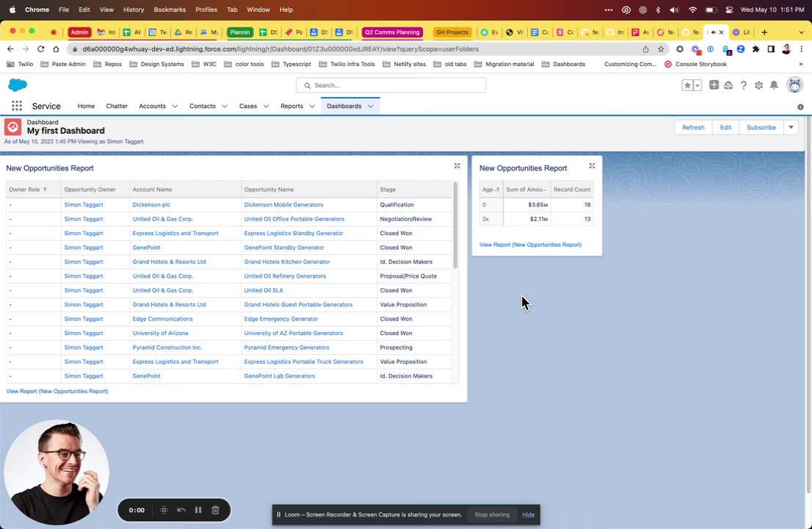Image resolution: width=812 pixels, height=529 pixels.
Task: Go to the Home tab
Action: pyautogui.click(x=86, y=107)
